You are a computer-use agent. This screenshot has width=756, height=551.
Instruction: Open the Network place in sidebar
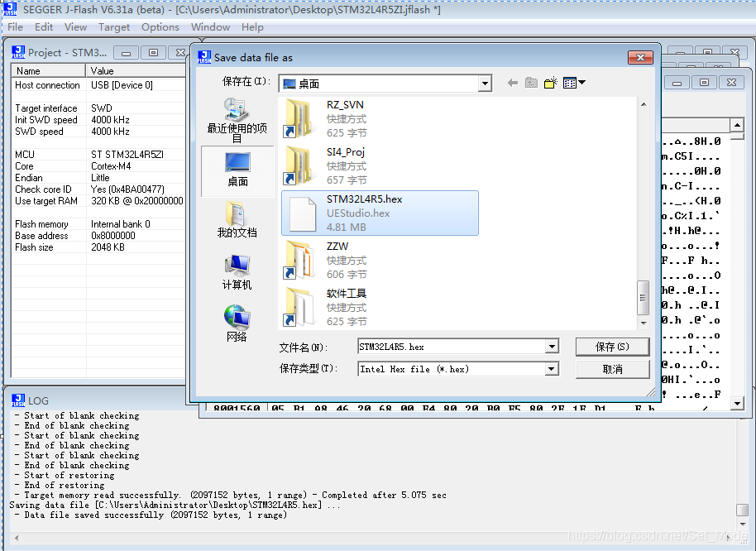click(x=237, y=323)
